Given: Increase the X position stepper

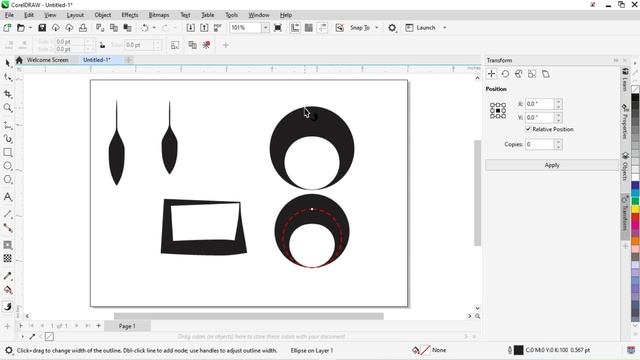Looking at the screenshot, I should (558, 101).
